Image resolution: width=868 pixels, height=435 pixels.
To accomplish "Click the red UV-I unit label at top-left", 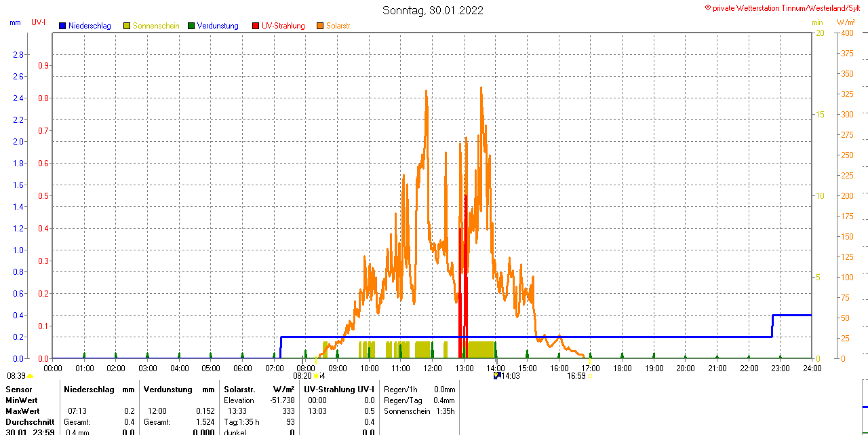I will point(39,22).
